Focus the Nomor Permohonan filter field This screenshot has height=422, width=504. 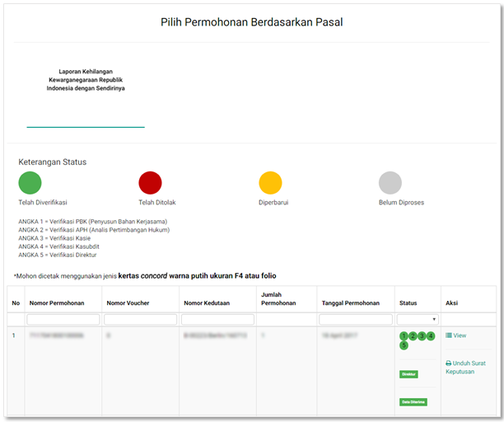coord(63,319)
